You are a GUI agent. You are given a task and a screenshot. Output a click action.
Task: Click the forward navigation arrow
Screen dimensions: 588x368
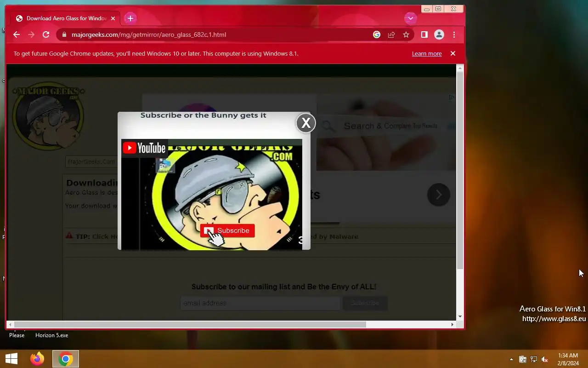(x=31, y=34)
